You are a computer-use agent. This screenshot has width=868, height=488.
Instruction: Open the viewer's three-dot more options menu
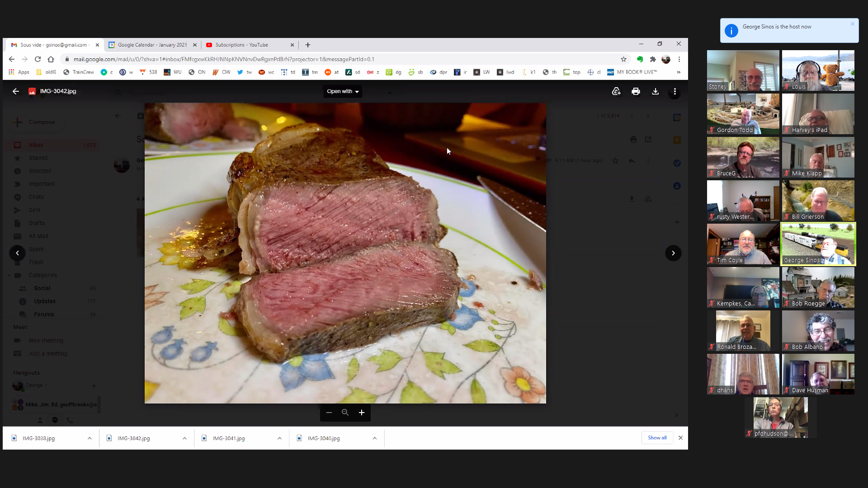(x=675, y=92)
